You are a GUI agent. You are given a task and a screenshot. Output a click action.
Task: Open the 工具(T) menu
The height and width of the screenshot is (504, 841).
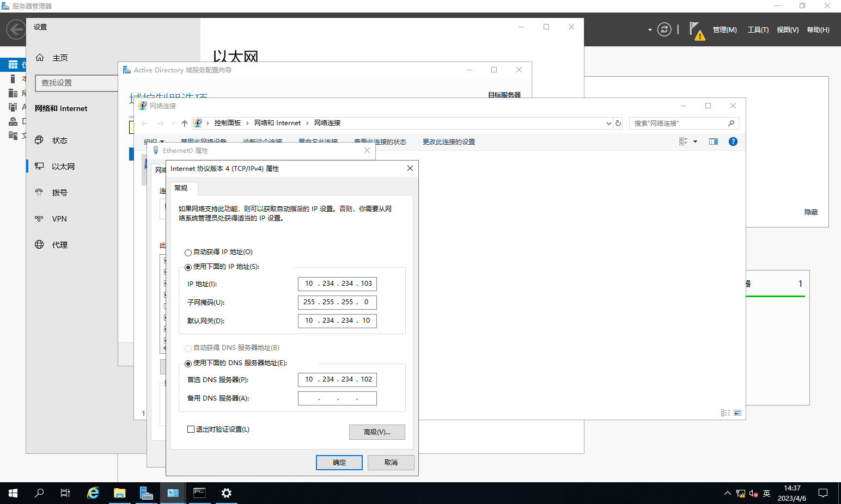(x=758, y=30)
